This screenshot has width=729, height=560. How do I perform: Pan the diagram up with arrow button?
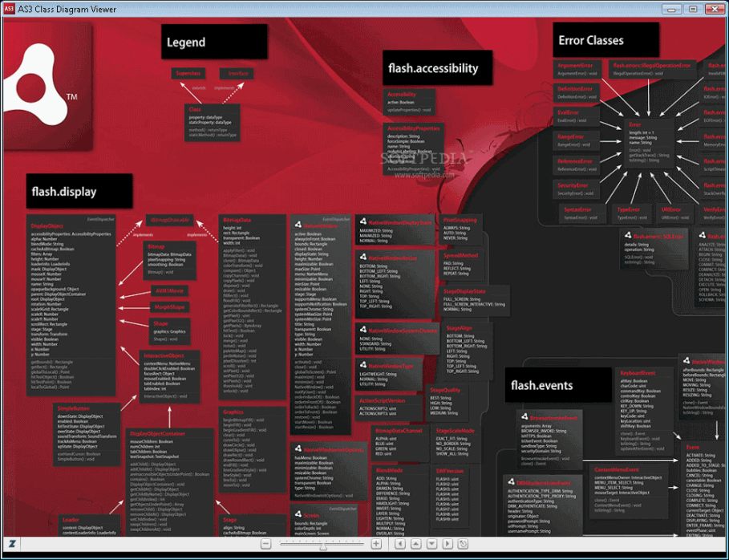click(416, 544)
